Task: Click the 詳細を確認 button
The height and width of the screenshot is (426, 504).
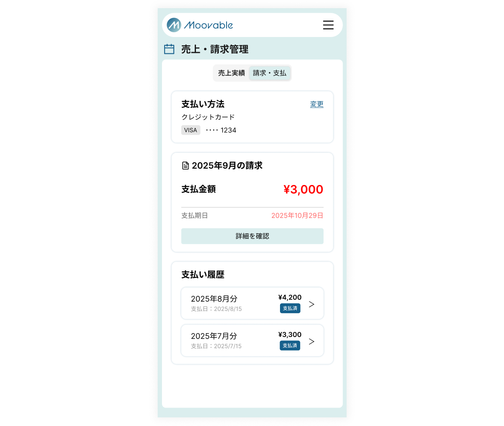Action: coord(252,236)
